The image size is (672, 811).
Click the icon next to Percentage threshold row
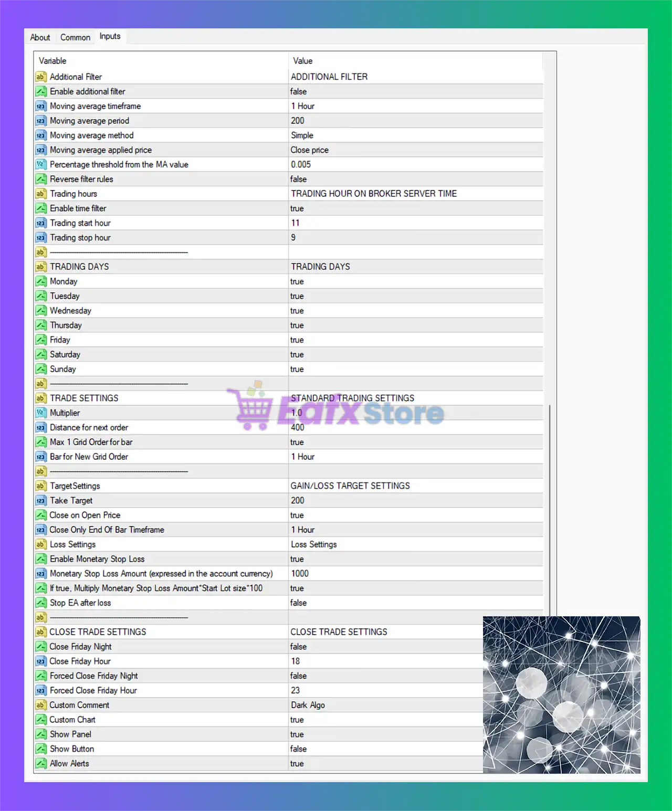(x=41, y=164)
